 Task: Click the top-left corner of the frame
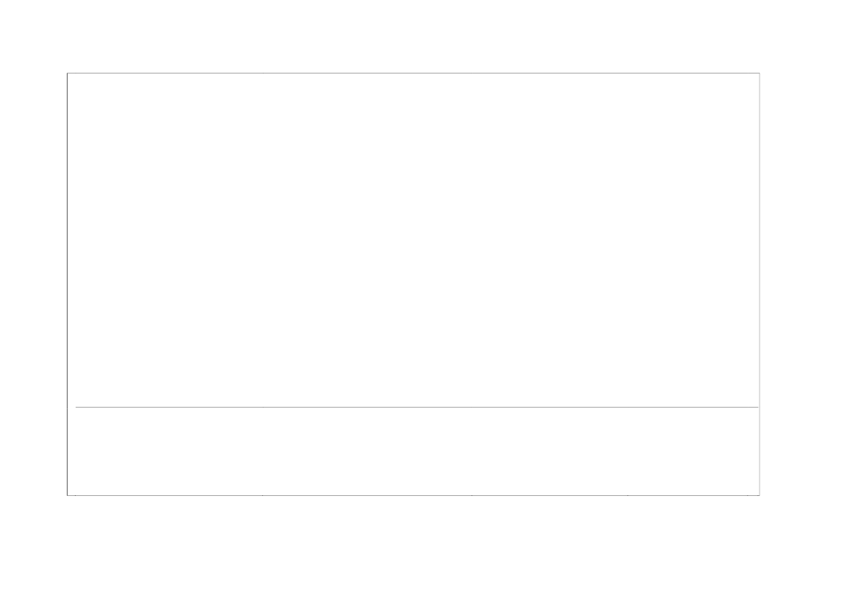coord(68,73)
